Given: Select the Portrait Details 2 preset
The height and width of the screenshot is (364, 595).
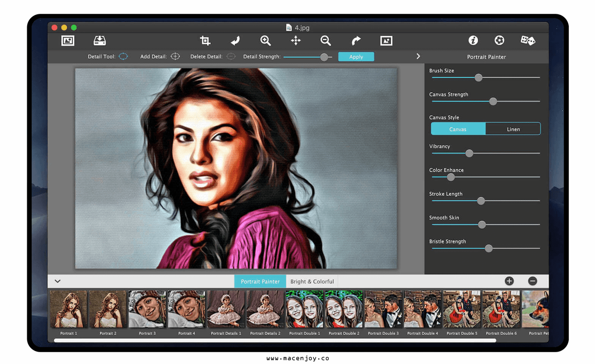Looking at the screenshot, I should point(265,309).
